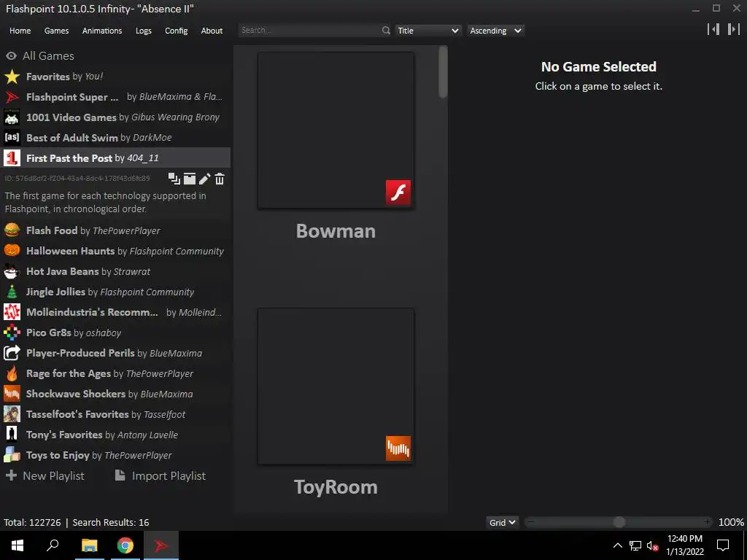The width and height of the screenshot is (747, 560).
Task: Click the ToyRoom game thumbnail
Action: (x=336, y=386)
